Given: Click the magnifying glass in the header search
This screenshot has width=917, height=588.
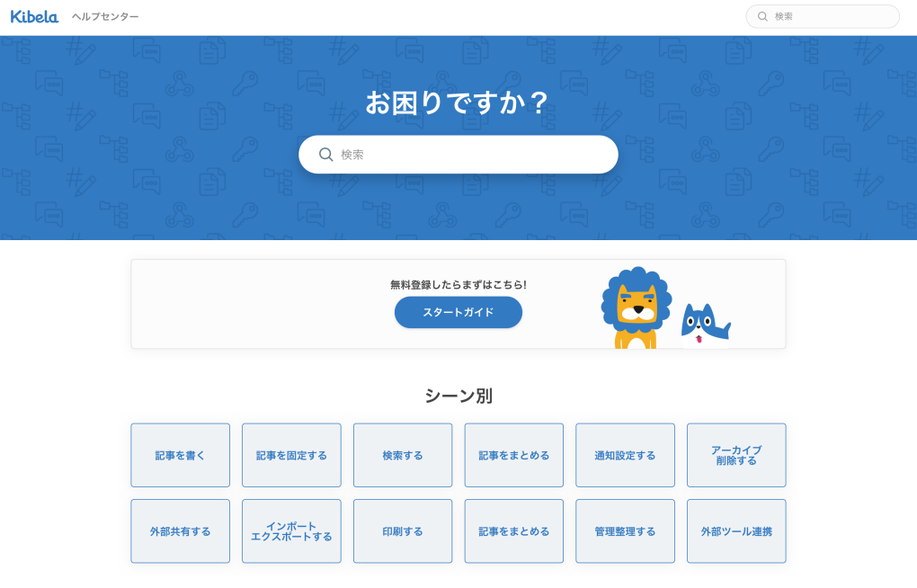Looking at the screenshot, I should tap(762, 16).
